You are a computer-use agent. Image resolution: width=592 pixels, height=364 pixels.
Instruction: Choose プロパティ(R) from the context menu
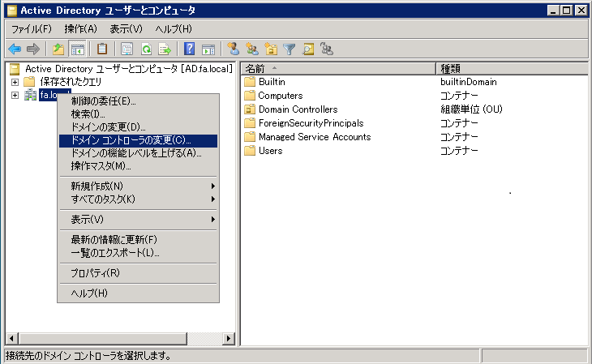click(95, 273)
